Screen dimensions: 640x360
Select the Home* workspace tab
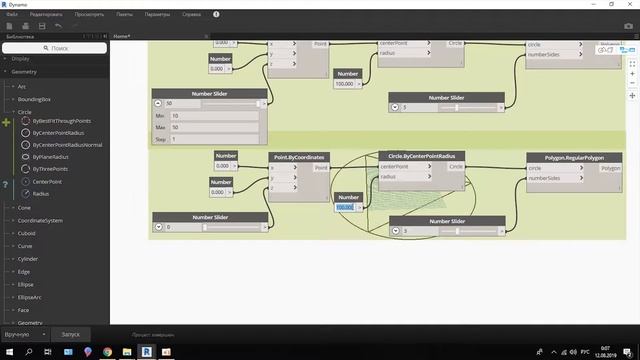point(122,36)
